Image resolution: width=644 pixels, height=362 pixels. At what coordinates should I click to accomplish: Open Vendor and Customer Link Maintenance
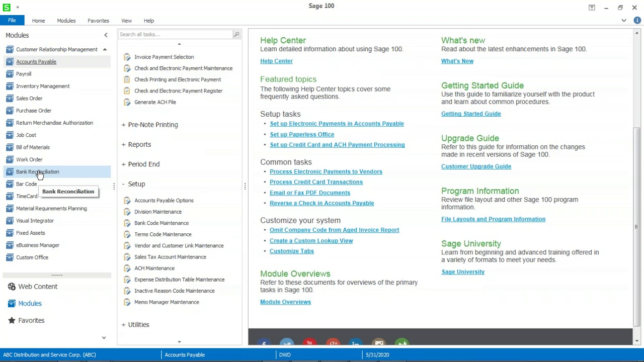tap(179, 246)
